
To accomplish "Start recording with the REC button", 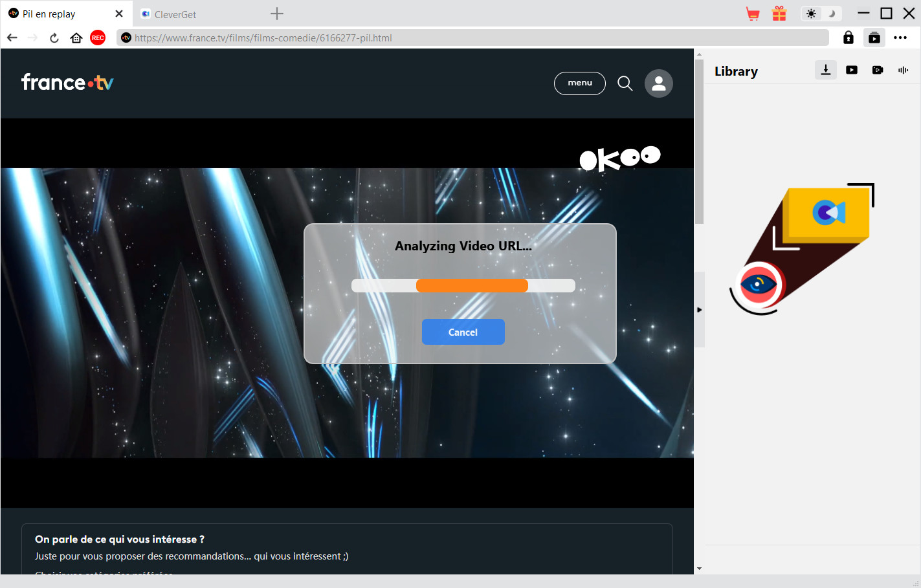I will point(98,38).
